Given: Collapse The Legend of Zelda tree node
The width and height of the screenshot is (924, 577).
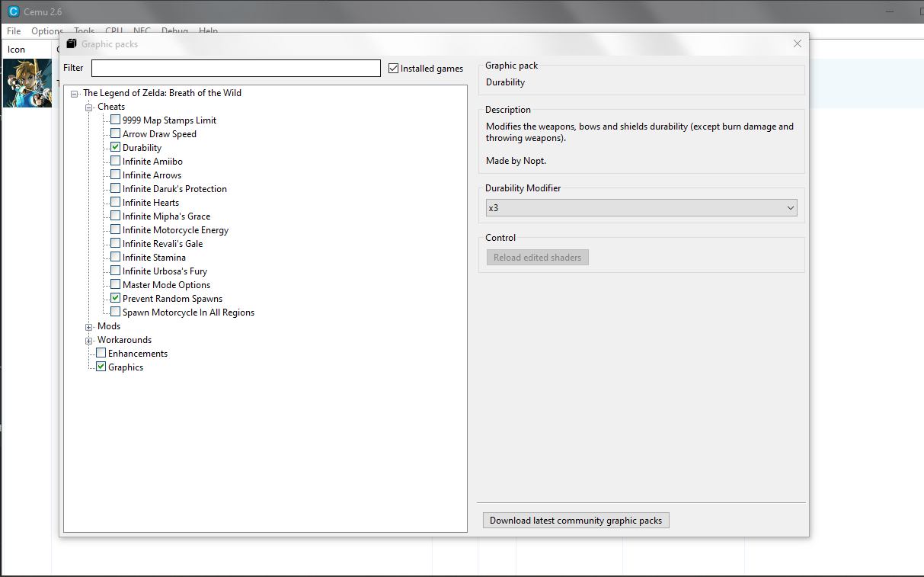Looking at the screenshot, I should [x=74, y=94].
